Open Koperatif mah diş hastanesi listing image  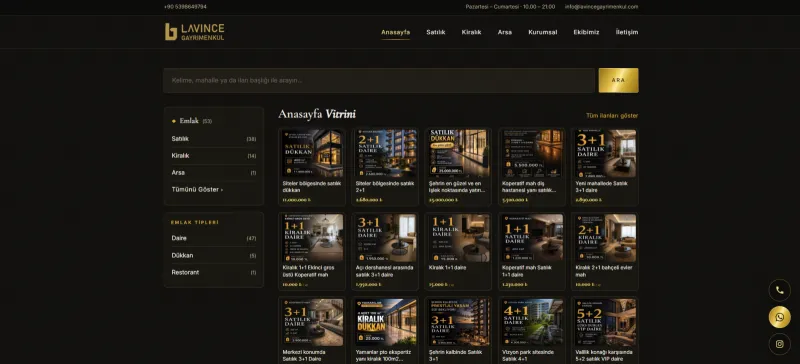[x=532, y=153]
